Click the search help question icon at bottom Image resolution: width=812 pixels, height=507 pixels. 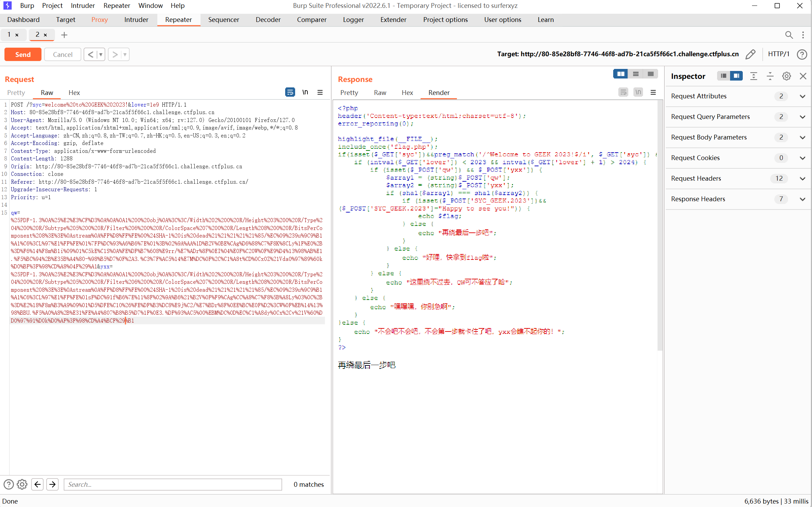pos(9,484)
